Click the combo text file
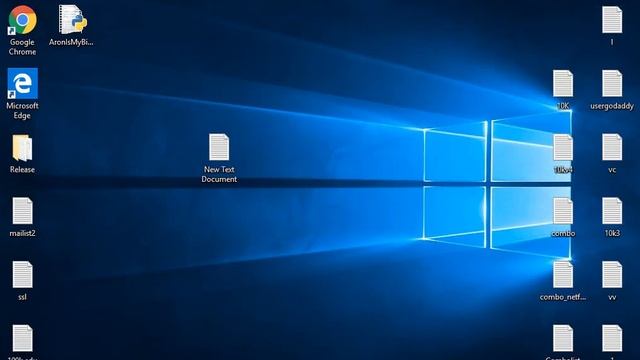Screen dimensions: 640x360 pos(563,211)
